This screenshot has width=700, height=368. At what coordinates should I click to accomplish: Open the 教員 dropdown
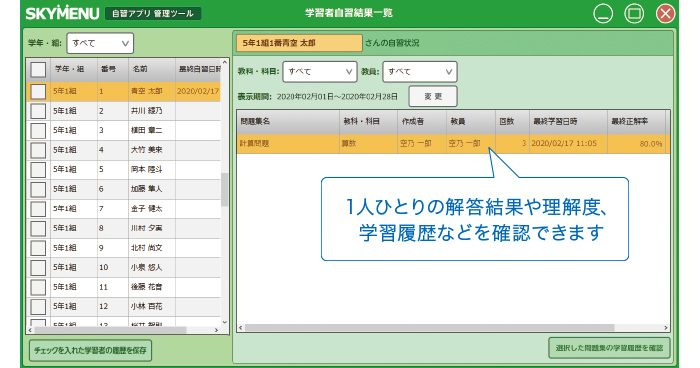pos(420,71)
